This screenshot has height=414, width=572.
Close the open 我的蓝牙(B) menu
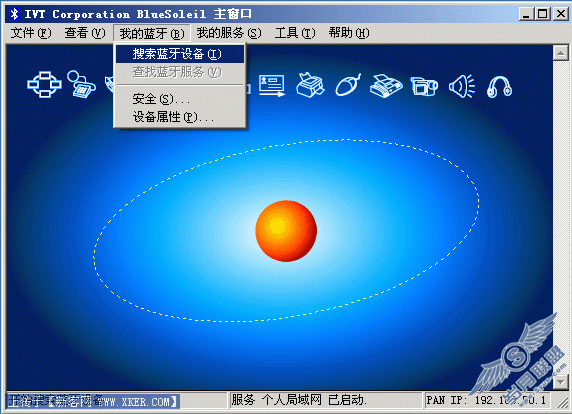(x=152, y=34)
